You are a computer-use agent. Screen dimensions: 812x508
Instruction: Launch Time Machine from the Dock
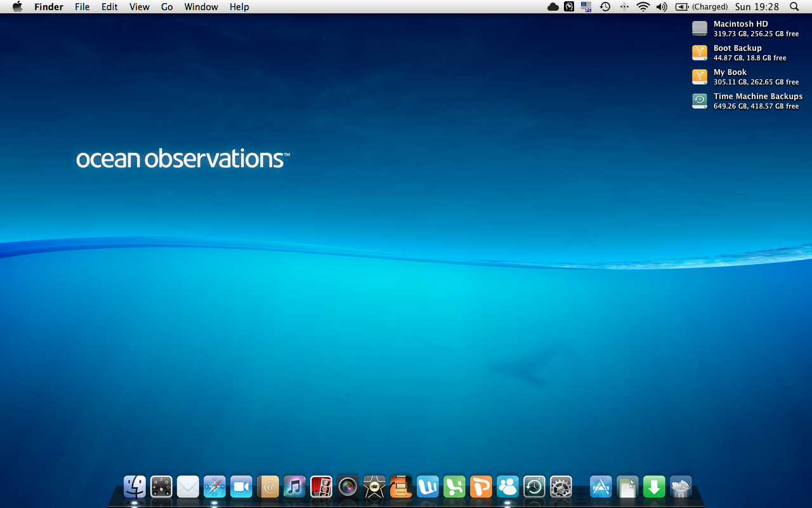click(x=534, y=487)
